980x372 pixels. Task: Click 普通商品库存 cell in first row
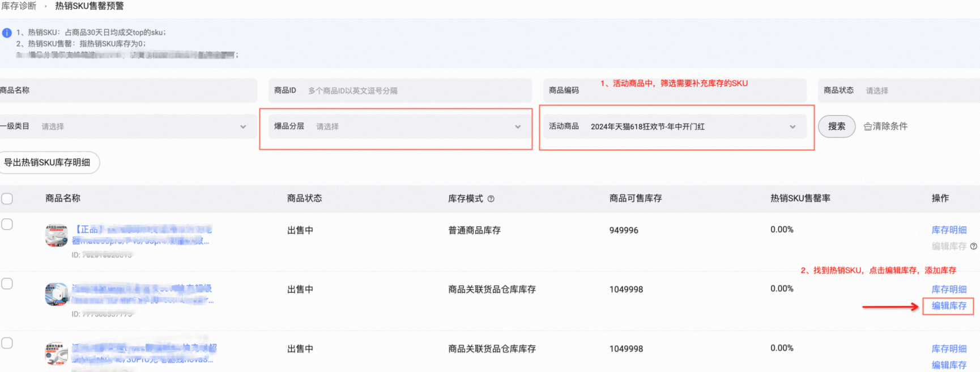tap(474, 230)
